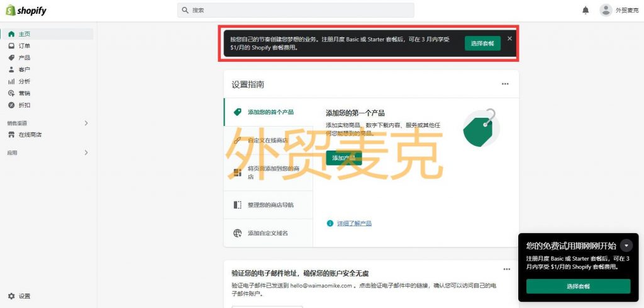Image resolution: width=644 pixels, height=308 pixels.
Task: Click info icon beside 详细了解产品
Action: coord(330,224)
